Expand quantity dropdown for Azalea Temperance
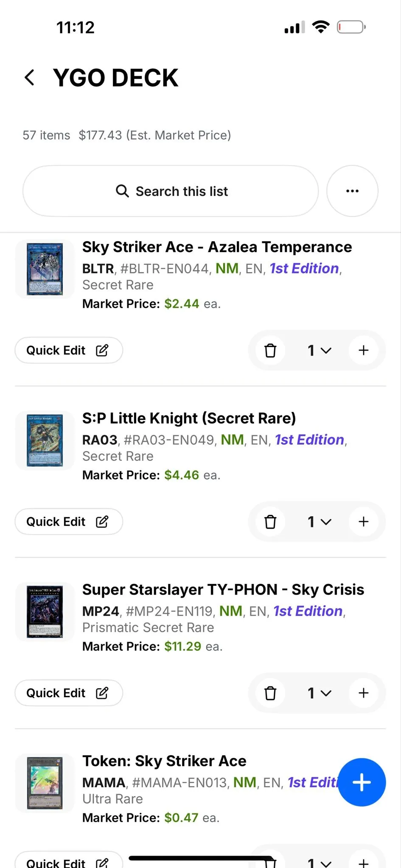This screenshot has height=868, width=401. (x=319, y=351)
